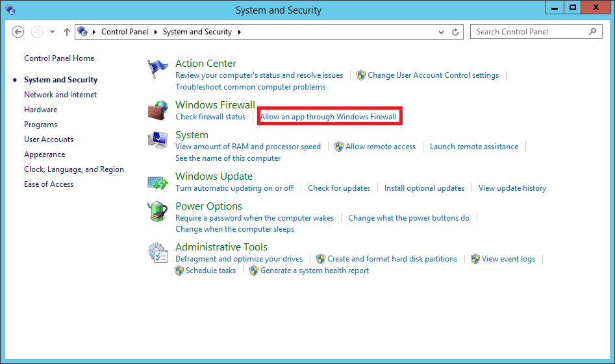Click the Windows Firewall brick wall icon
The image size is (615, 364).
pos(158,110)
